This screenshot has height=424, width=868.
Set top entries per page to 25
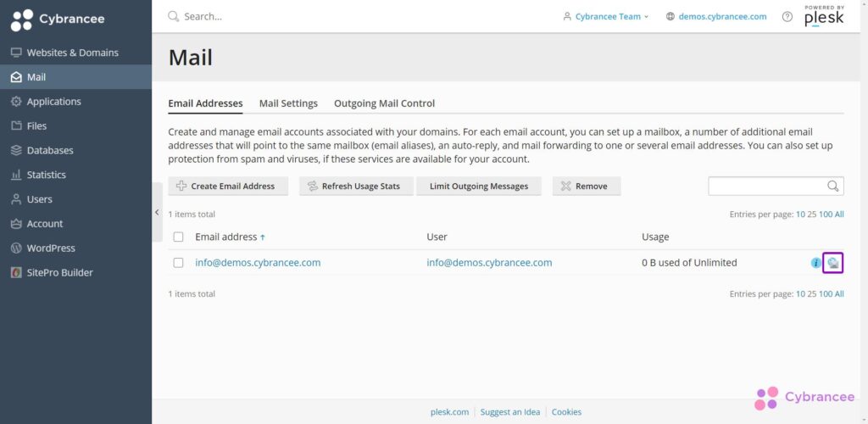pos(811,215)
